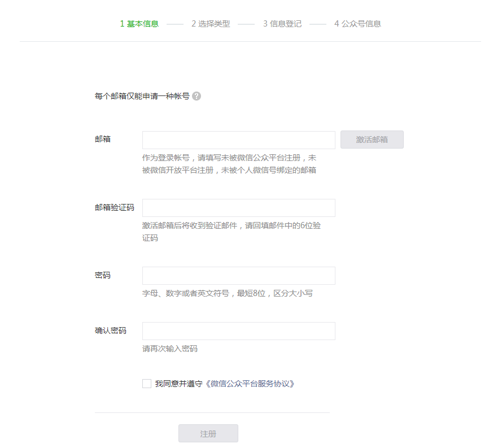Click the 密码 password input field
The height and width of the screenshot is (448, 502).
(x=238, y=275)
